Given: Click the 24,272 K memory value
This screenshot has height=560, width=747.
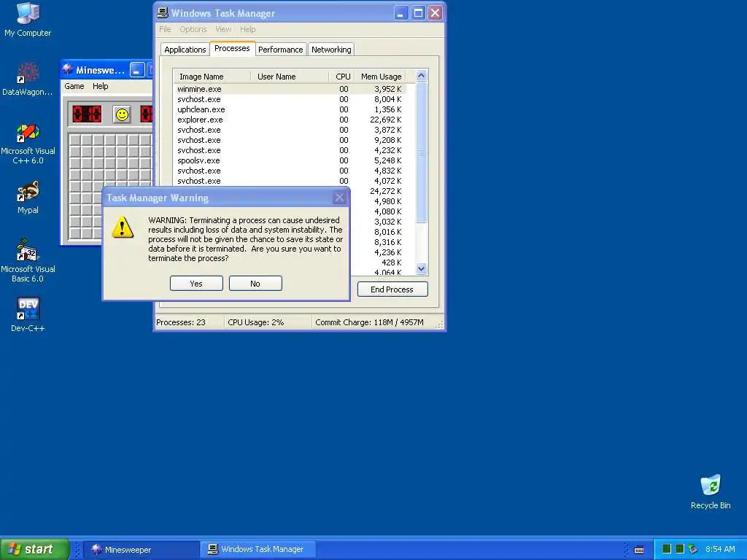Looking at the screenshot, I should coord(385,191).
